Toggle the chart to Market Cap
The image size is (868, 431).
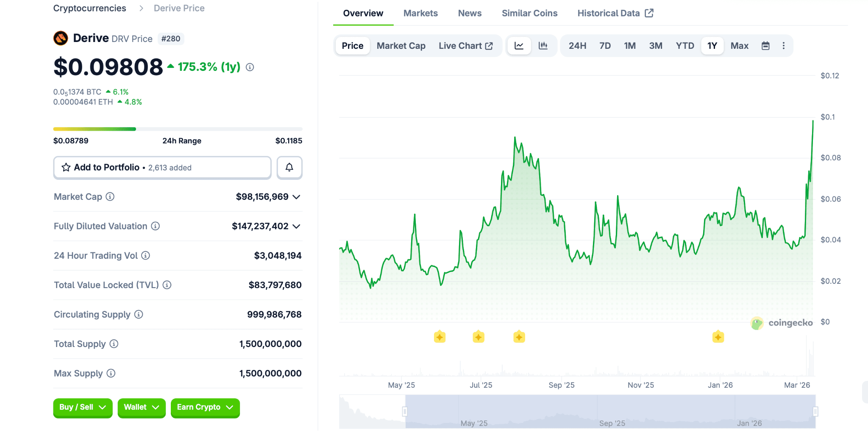401,46
